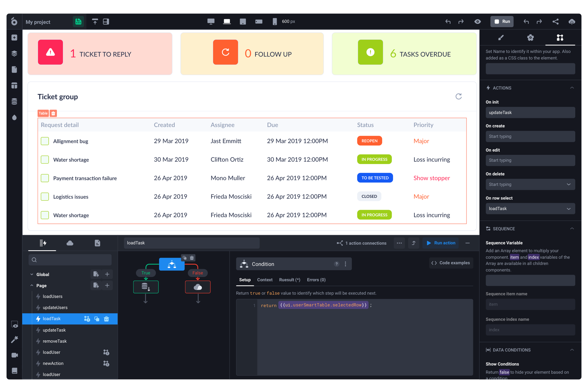
Task: Open Code examples
Action: click(x=451, y=263)
